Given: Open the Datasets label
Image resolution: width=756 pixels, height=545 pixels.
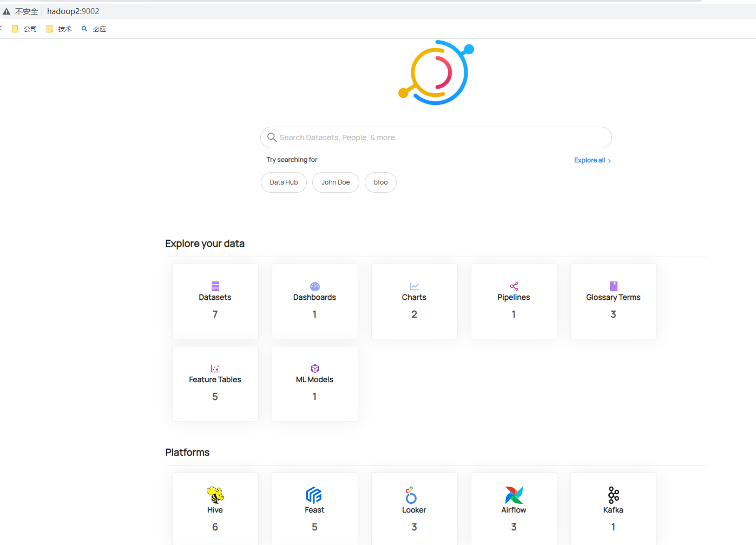Looking at the screenshot, I should [x=215, y=297].
